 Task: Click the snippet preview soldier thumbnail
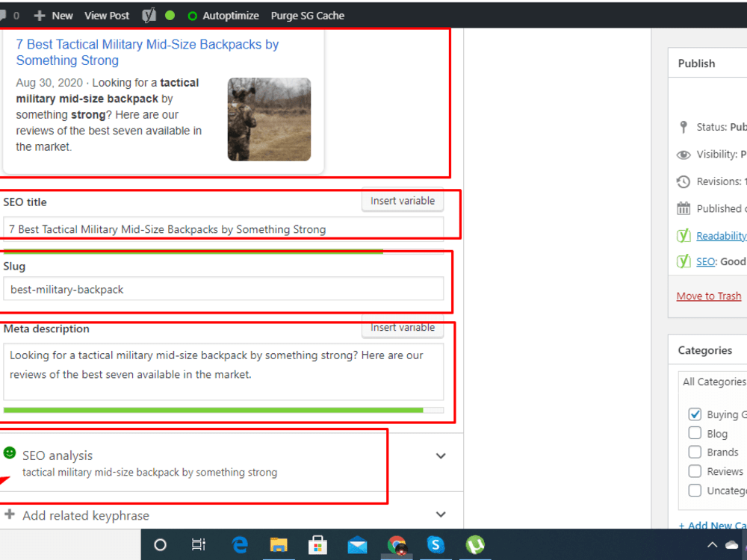pos(269,119)
